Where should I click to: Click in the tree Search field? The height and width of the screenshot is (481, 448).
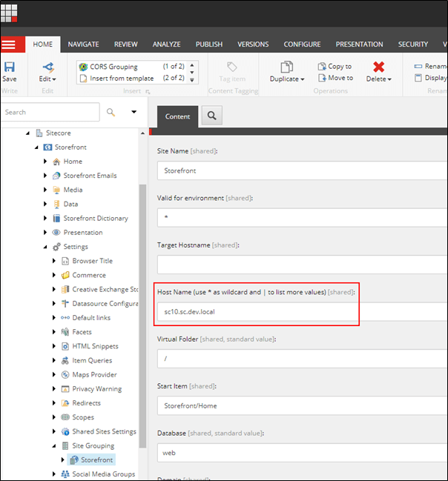50,112
